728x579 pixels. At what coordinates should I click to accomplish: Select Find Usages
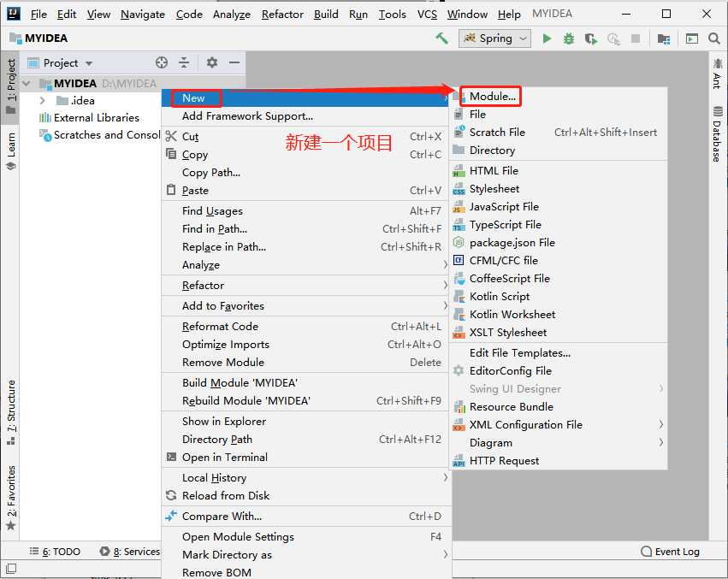[x=305, y=211]
